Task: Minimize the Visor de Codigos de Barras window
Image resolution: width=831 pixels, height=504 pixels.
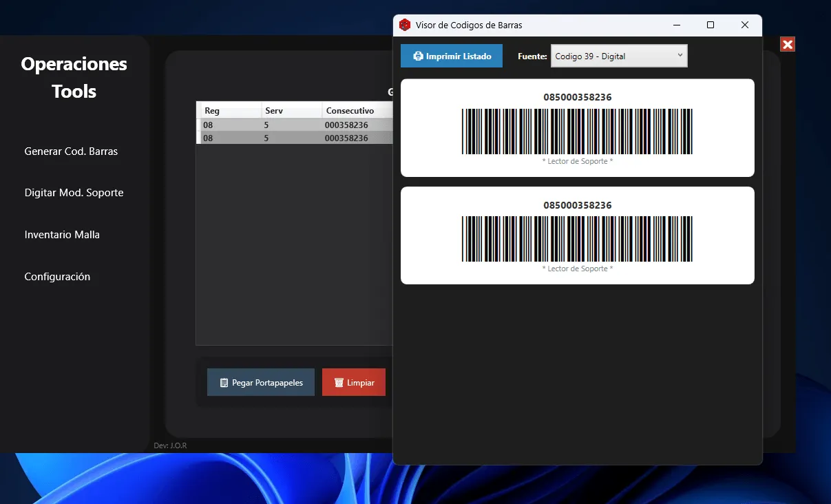Action: click(x=677, y=25)
